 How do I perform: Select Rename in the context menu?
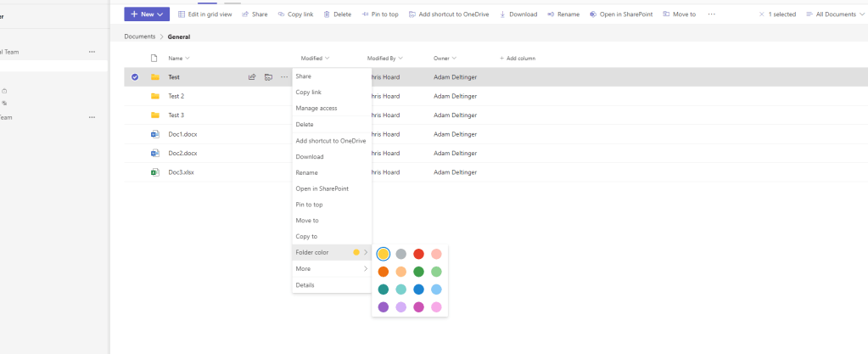306,173
